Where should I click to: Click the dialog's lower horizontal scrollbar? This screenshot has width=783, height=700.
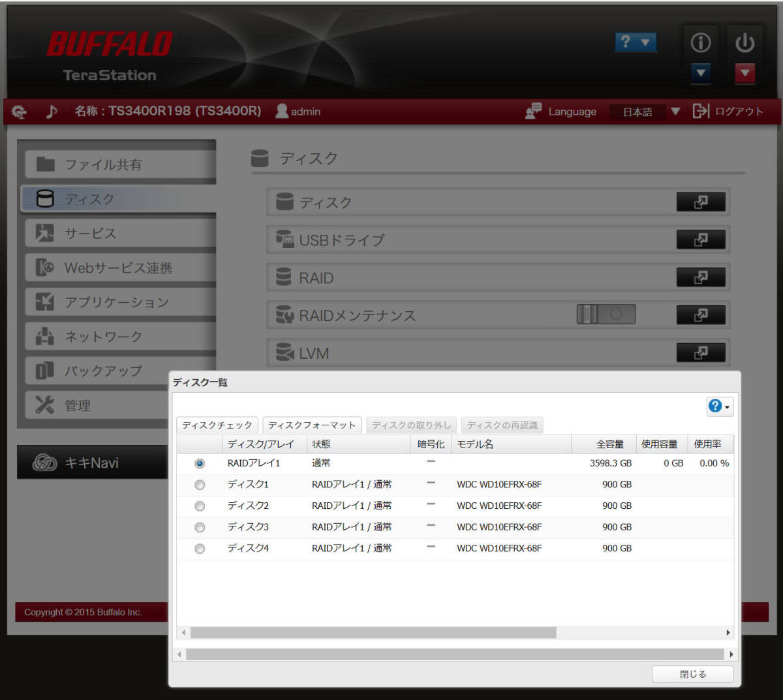point(455,654)
